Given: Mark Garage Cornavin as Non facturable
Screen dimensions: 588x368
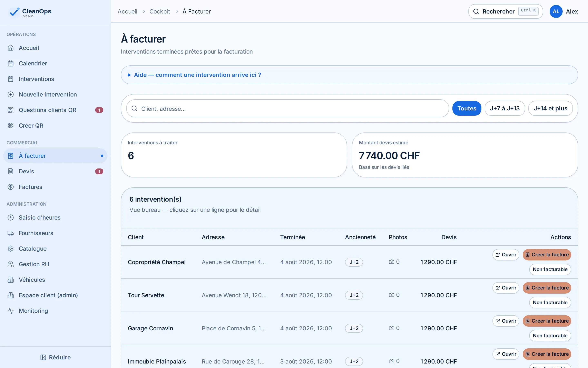Looking at the screenshot, I should [x=550, y=336].
